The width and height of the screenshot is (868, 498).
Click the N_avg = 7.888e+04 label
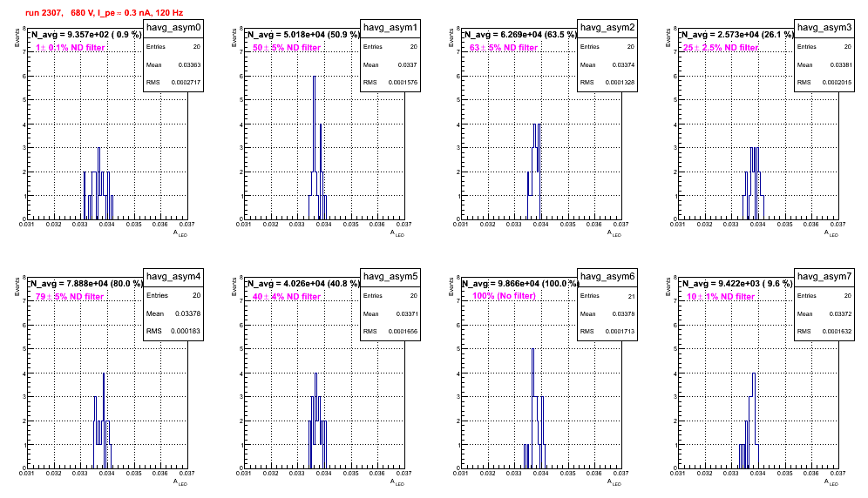click(86, 283)
